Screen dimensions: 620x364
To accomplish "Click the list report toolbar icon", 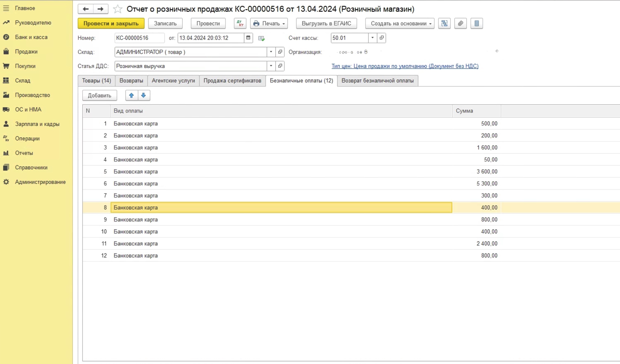I will click(476, 23).
